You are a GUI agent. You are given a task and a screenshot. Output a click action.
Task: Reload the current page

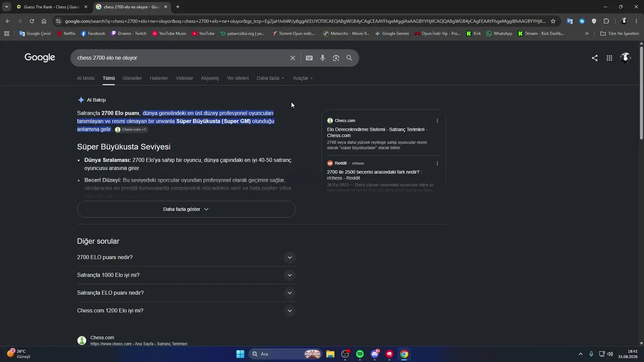click(32, 21)
